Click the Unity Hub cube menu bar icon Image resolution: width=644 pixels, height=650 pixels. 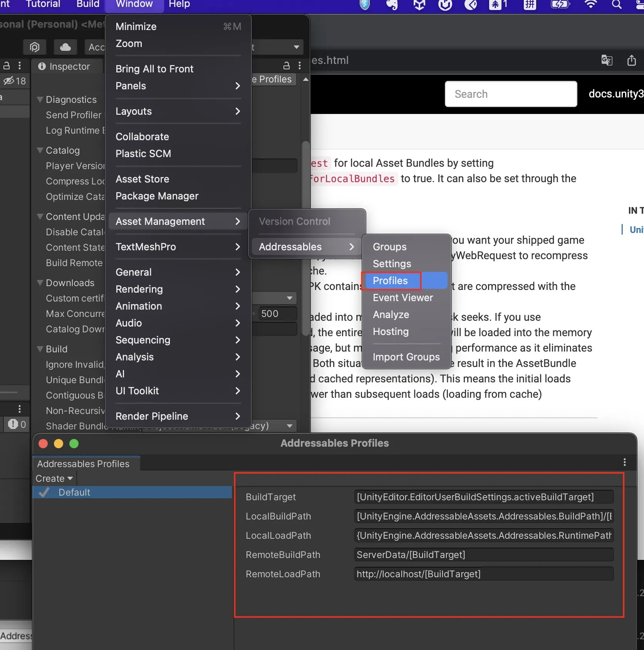(419, 5)
